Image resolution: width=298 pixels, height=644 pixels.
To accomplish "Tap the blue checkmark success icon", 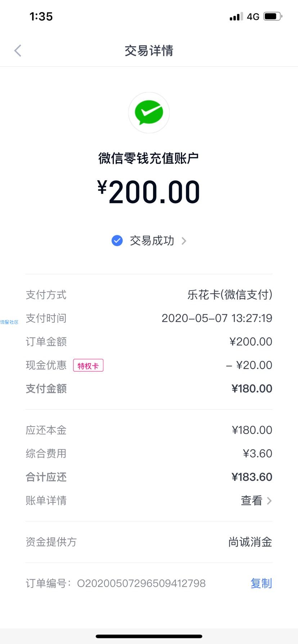I will [x=117, y=240].
